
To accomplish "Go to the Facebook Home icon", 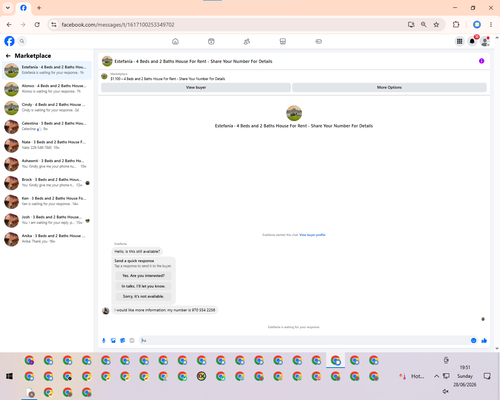I will (175, 41).
